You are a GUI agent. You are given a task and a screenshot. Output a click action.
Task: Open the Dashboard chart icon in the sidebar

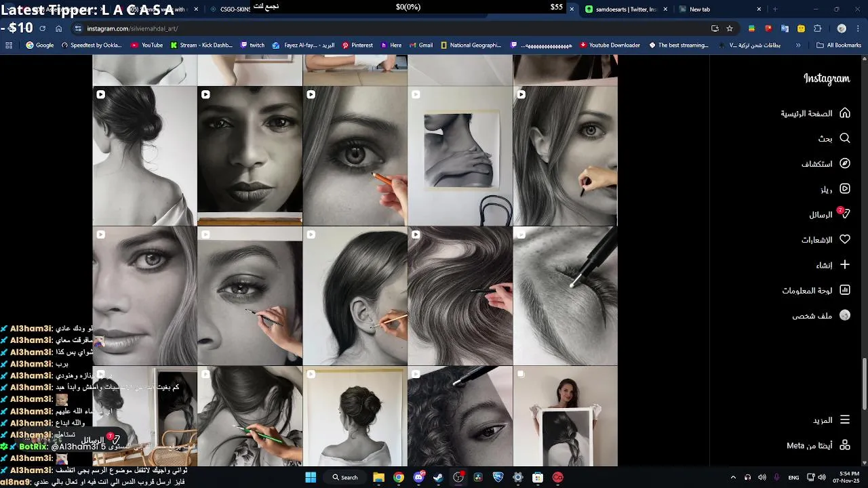pyautogui.click(x=844, y=290)
